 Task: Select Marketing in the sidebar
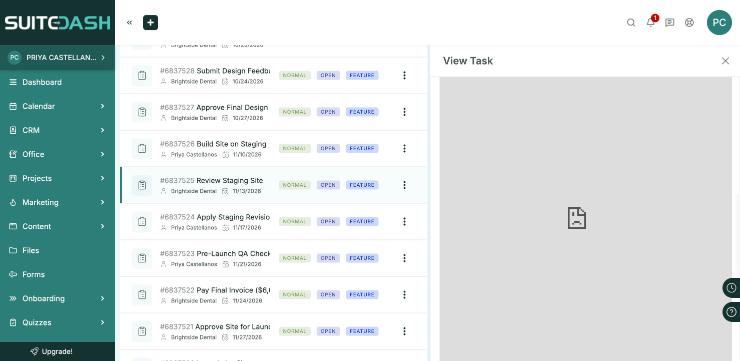coord(41,202)
